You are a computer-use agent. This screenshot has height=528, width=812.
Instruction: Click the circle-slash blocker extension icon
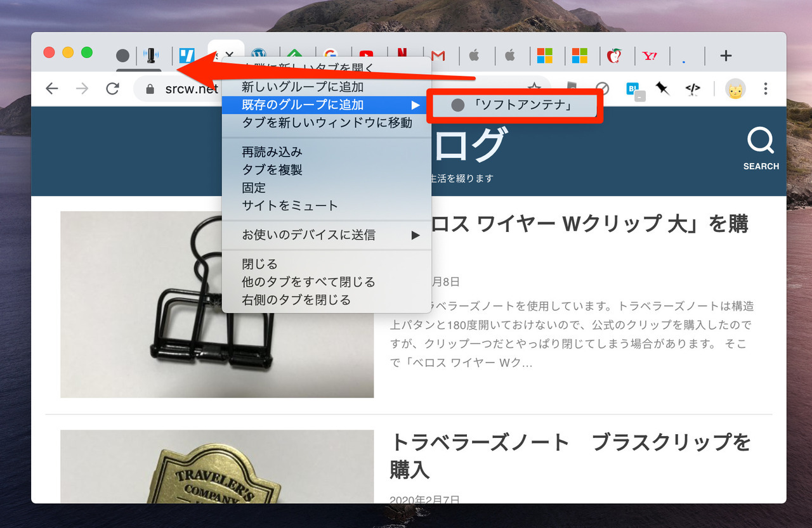tap(602, 89)
